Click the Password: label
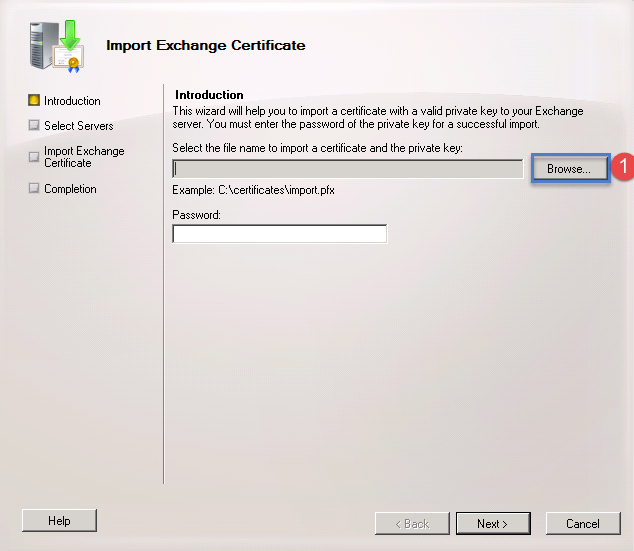This screenshot has width=634, height=551. tap(197, 215)
